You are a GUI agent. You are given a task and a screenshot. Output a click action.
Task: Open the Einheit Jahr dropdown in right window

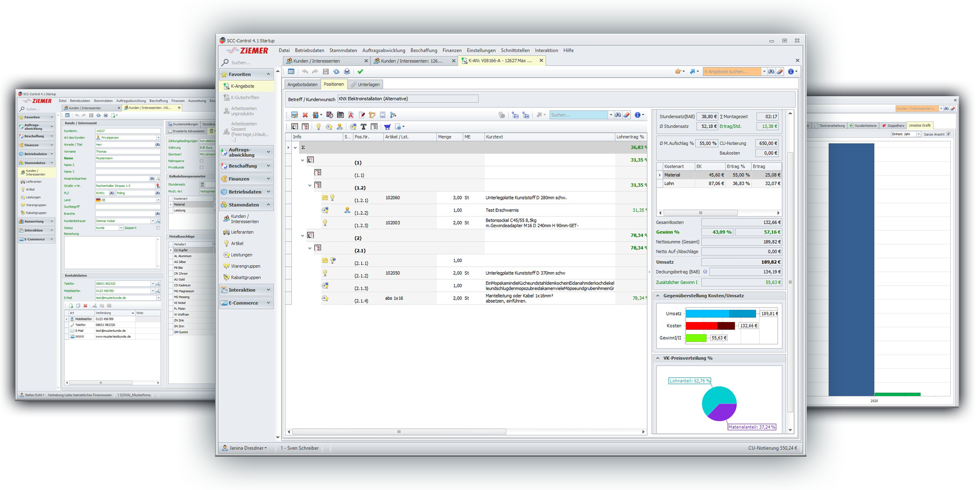(x=919, y=134)
